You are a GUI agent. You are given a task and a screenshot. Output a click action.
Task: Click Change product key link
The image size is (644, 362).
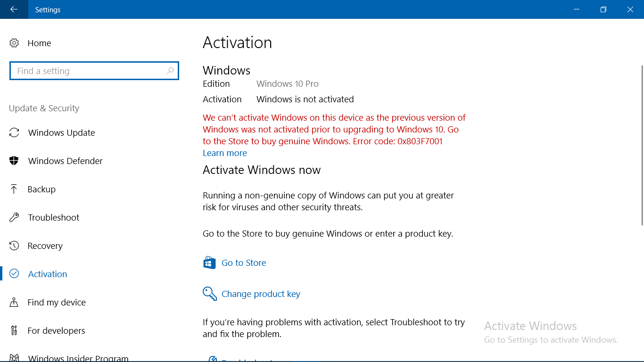pos(261,294)
